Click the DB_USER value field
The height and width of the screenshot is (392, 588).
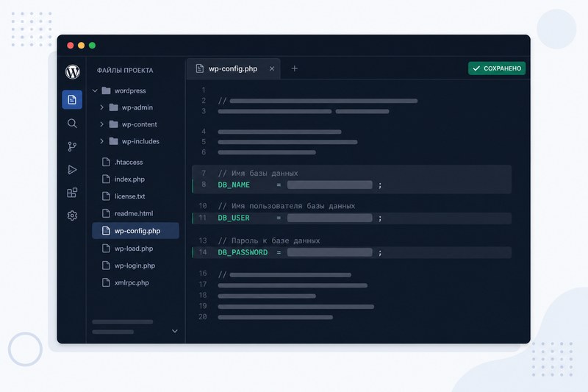(x=329, y=218)
